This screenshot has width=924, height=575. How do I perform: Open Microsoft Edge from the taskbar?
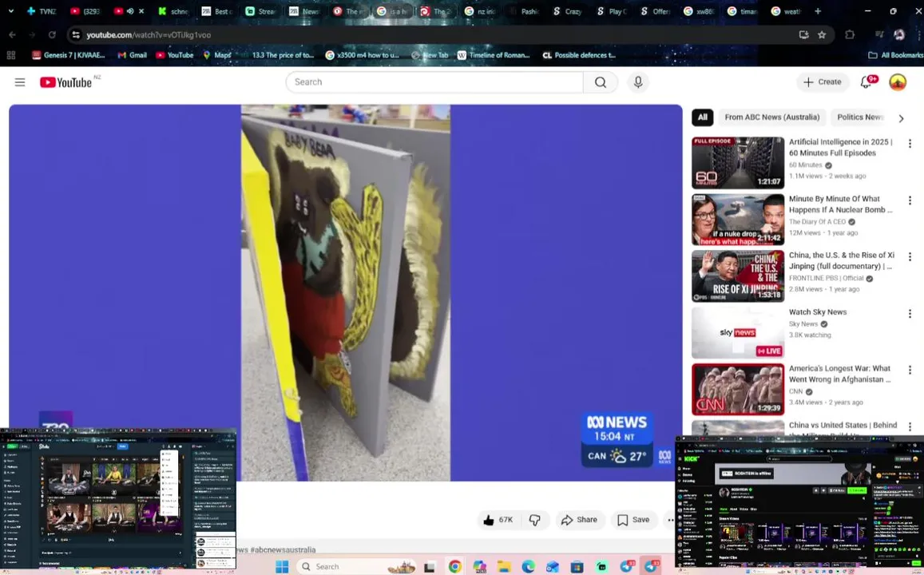pos(528,567)
